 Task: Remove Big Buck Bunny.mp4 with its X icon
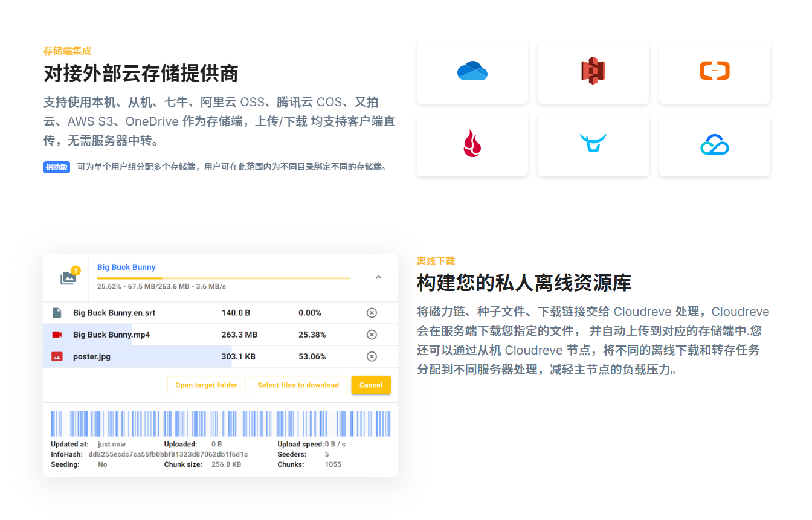pyautogui.click(x=372, y=335)
